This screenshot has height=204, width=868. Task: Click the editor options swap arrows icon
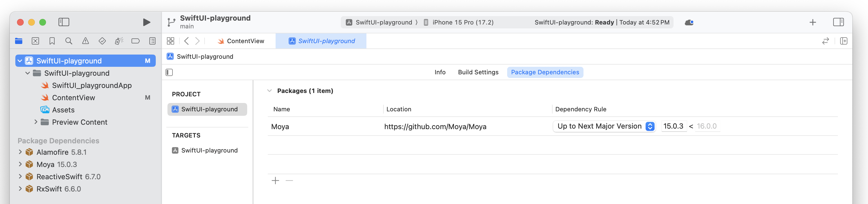point(825,41)
